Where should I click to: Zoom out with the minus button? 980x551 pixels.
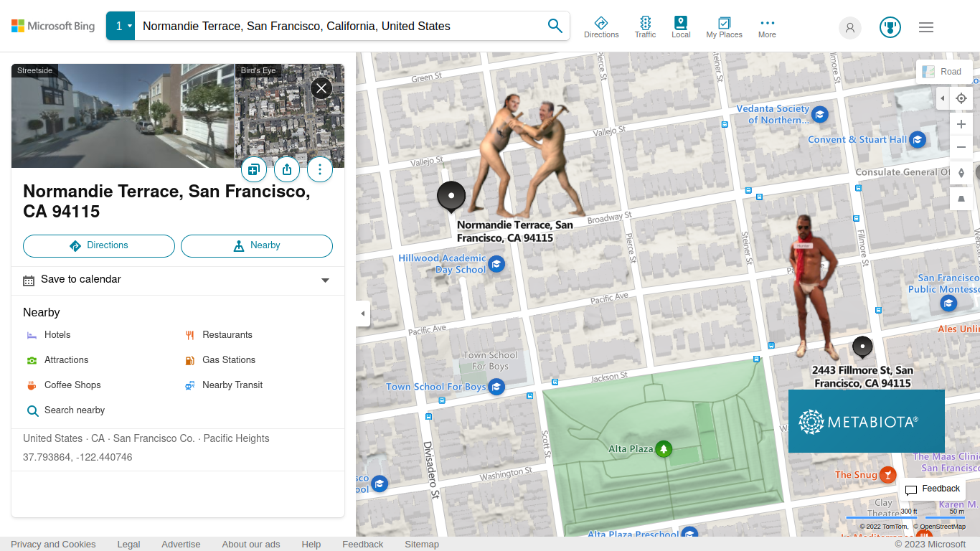pyautogui.click(x=961, y=147)
